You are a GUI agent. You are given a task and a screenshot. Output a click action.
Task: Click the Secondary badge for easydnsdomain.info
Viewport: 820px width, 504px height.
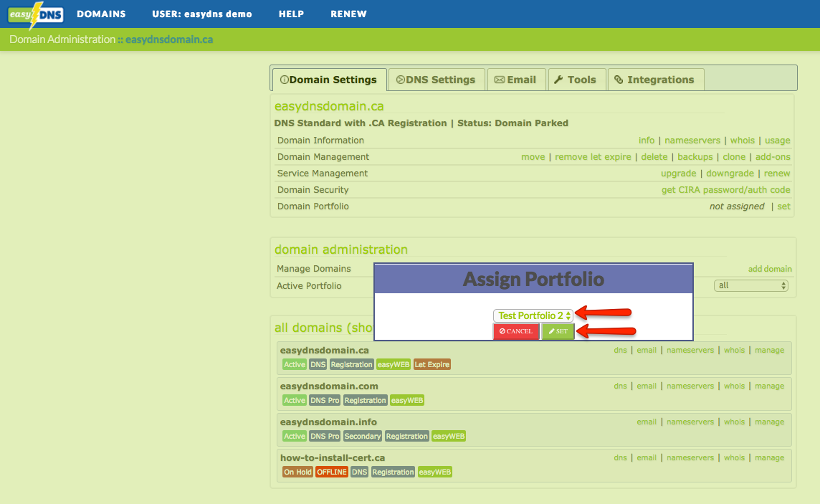363,436
